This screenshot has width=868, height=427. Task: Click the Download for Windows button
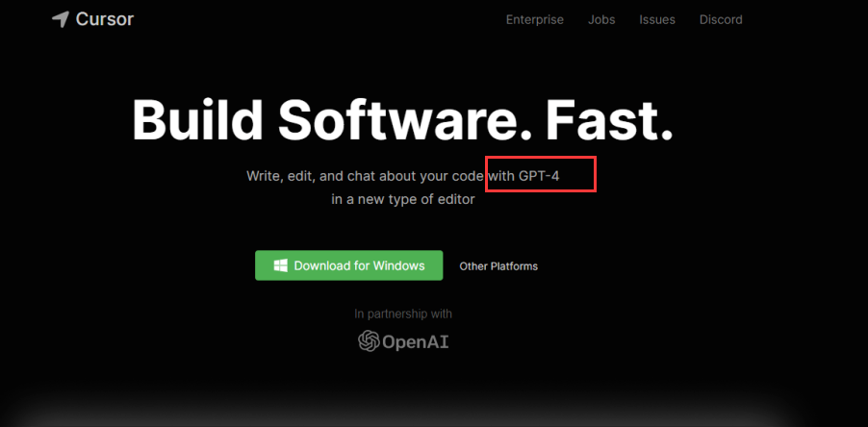point(348,265)
